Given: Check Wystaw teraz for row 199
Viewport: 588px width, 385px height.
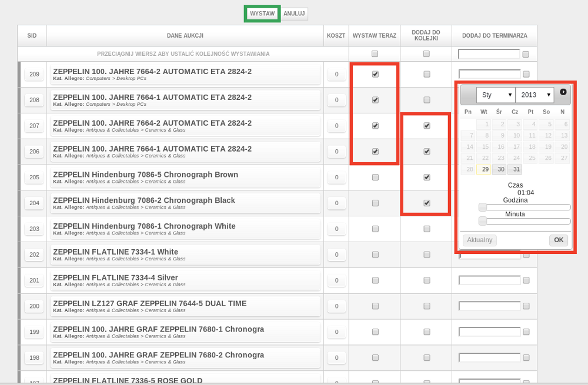Looking at the screenshot, I should click(375, 332).
